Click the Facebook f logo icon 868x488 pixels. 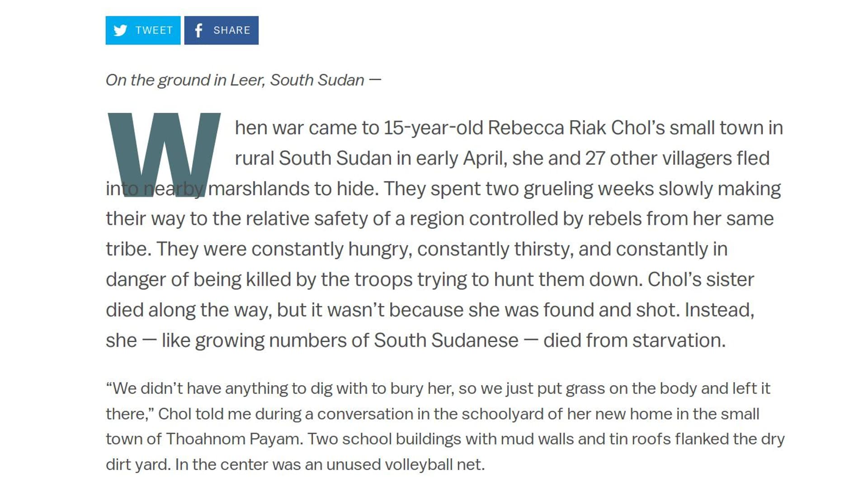tap(198, 30)
